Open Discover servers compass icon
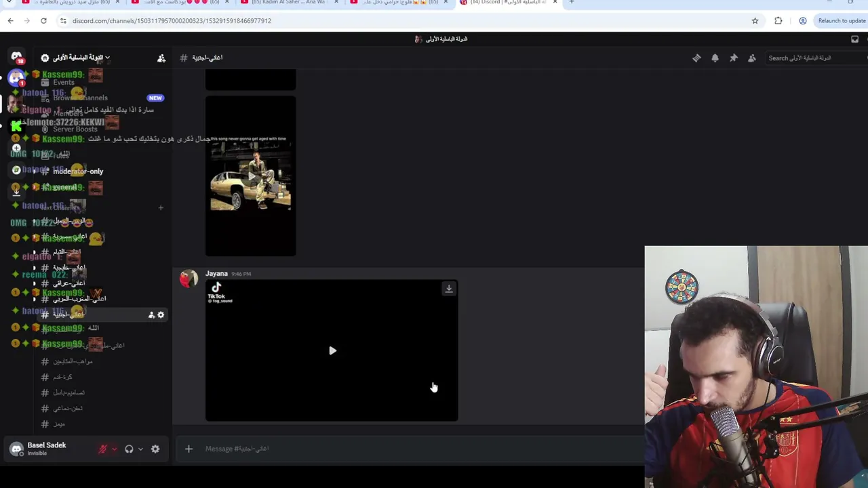The width and height of the screenshot is (868, 488). point(16,170)
